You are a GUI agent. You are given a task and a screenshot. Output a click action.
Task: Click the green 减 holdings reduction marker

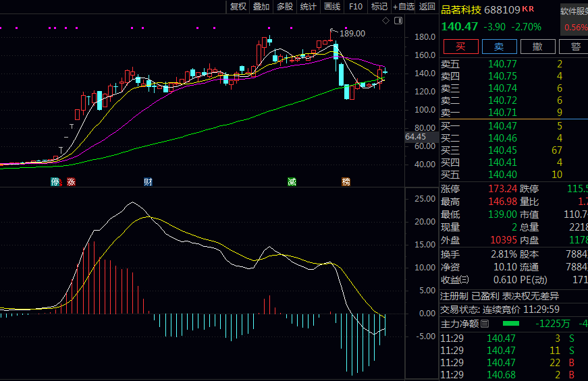click(x=292, y=182)
